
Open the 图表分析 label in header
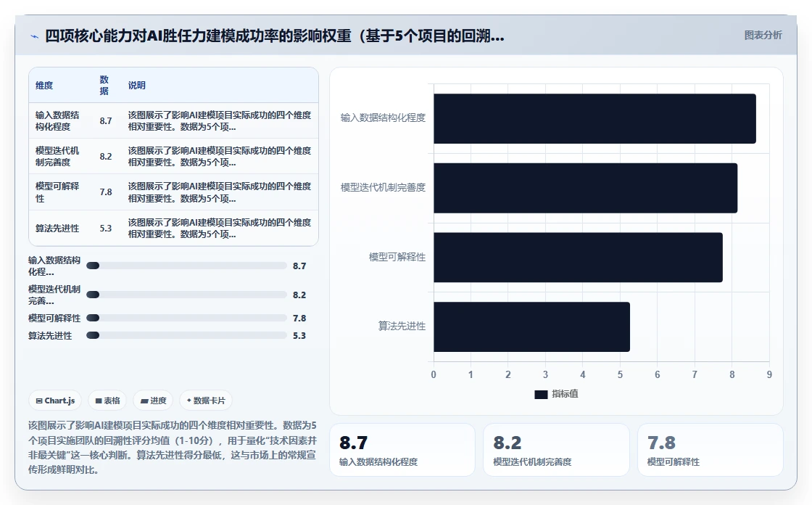click(x=763, y=36)
